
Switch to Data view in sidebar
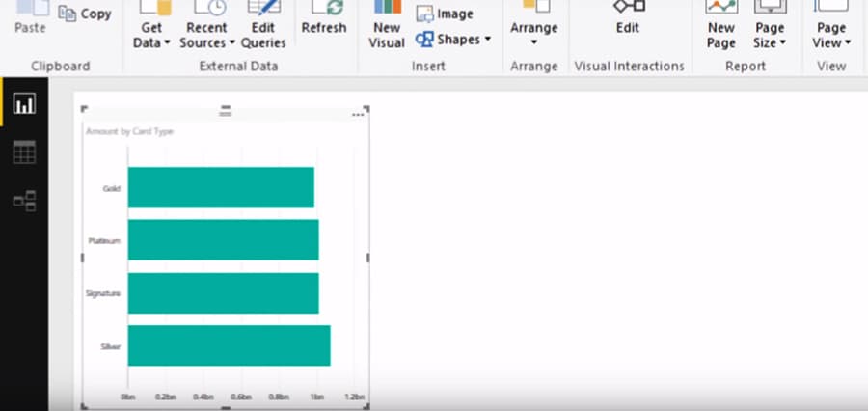(24, 151)
